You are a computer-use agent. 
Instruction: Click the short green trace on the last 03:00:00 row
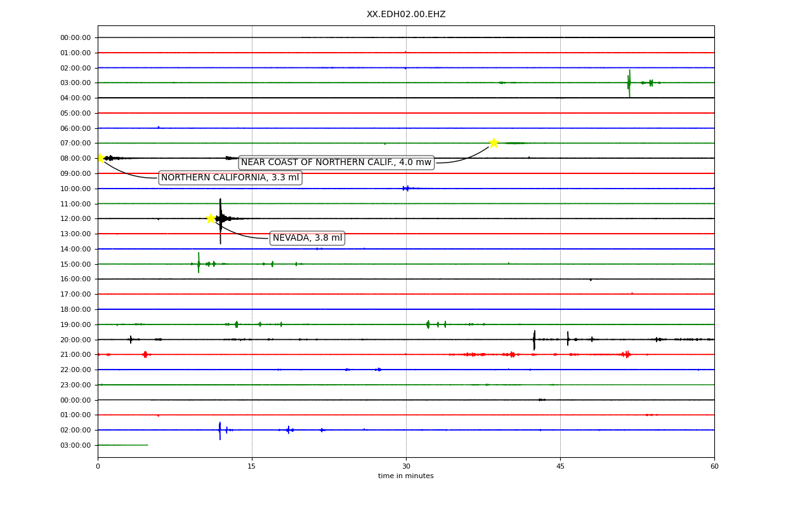pyautogui.click(x=123, y=445)
